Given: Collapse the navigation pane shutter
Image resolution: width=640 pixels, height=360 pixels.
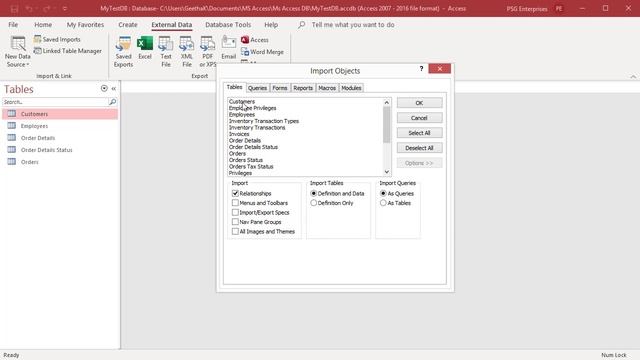Looking at the screenshot, I should coord(114,88).
